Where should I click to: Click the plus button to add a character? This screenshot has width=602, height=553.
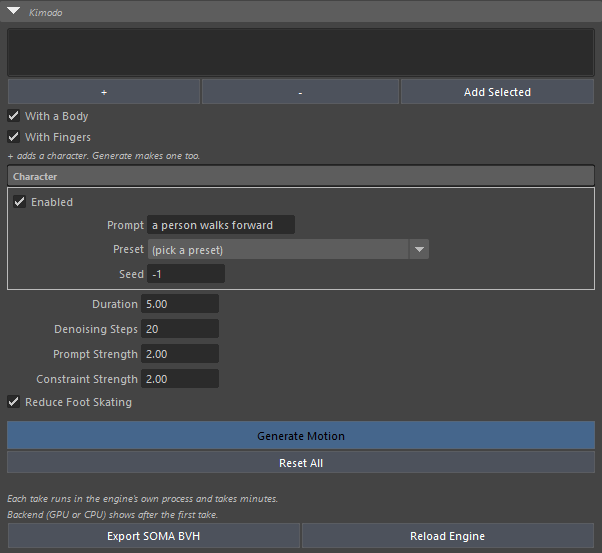(104, 92)
